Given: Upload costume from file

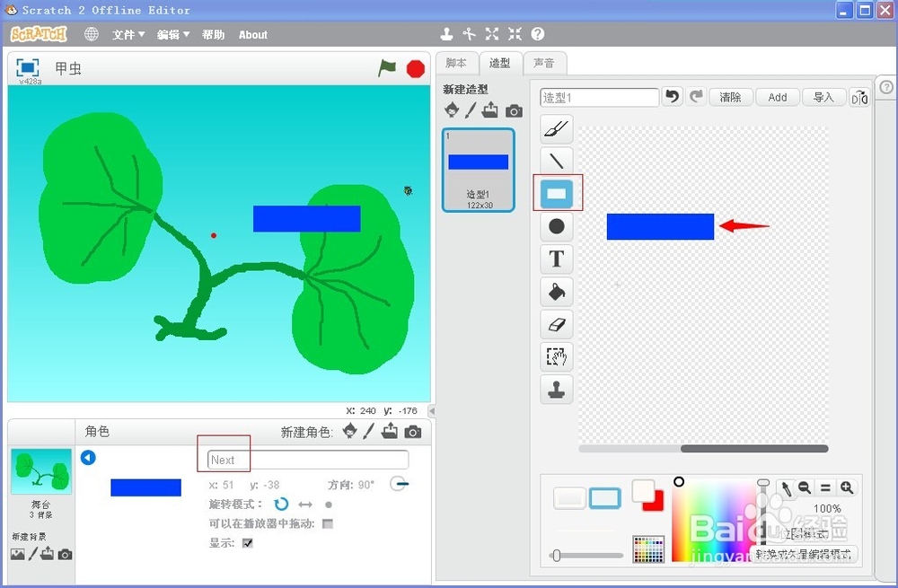Looking at the screenshot, I should coord(489,110).
